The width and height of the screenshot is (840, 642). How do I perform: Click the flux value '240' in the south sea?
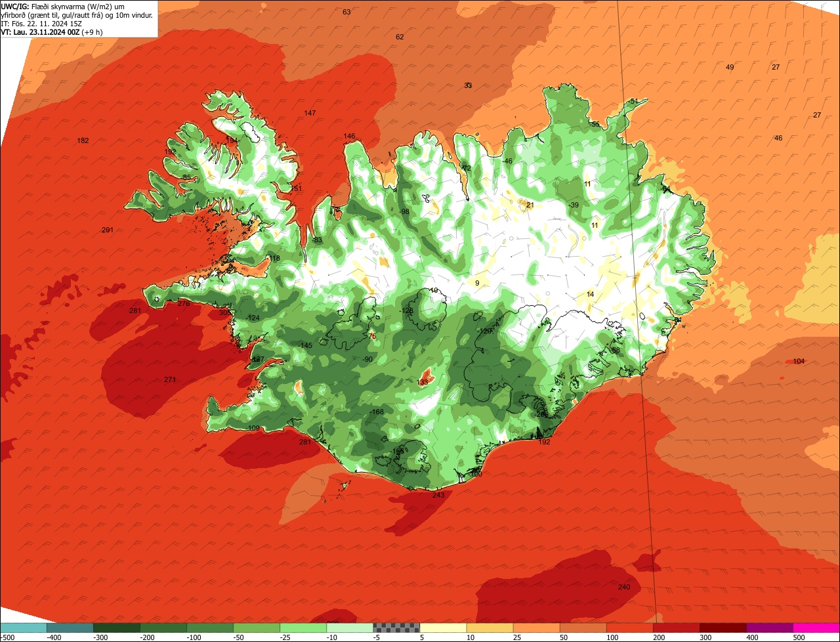624,587
